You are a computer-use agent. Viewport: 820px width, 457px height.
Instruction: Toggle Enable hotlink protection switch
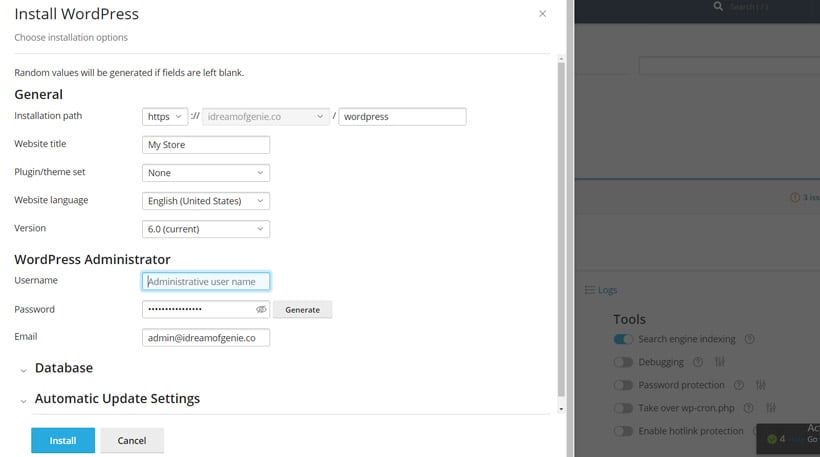tap(623, 431)
